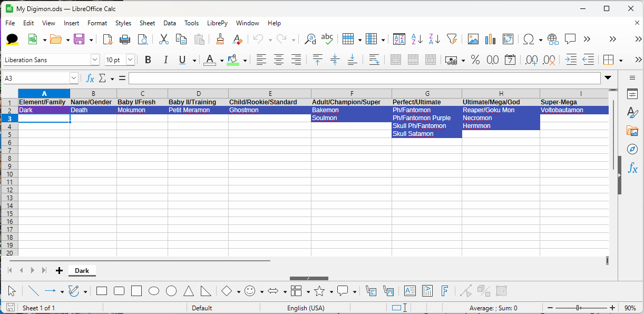Toggle Italic formatting
The image size is (644, 314).
click(x=165, y=60)
